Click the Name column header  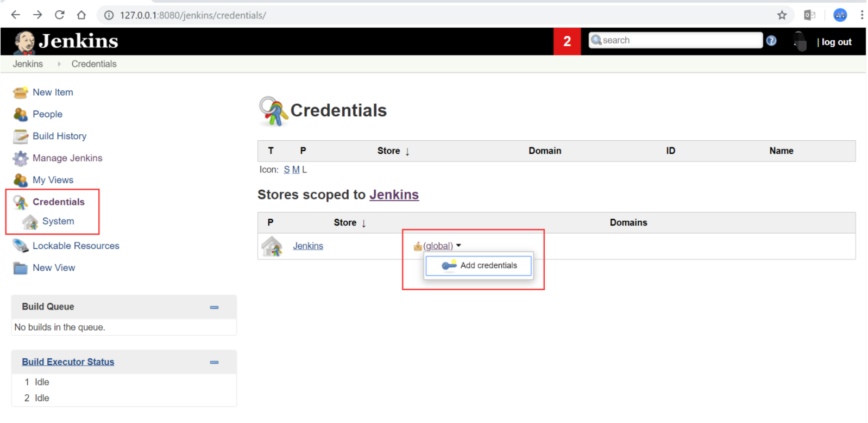(x=781, y=151)
